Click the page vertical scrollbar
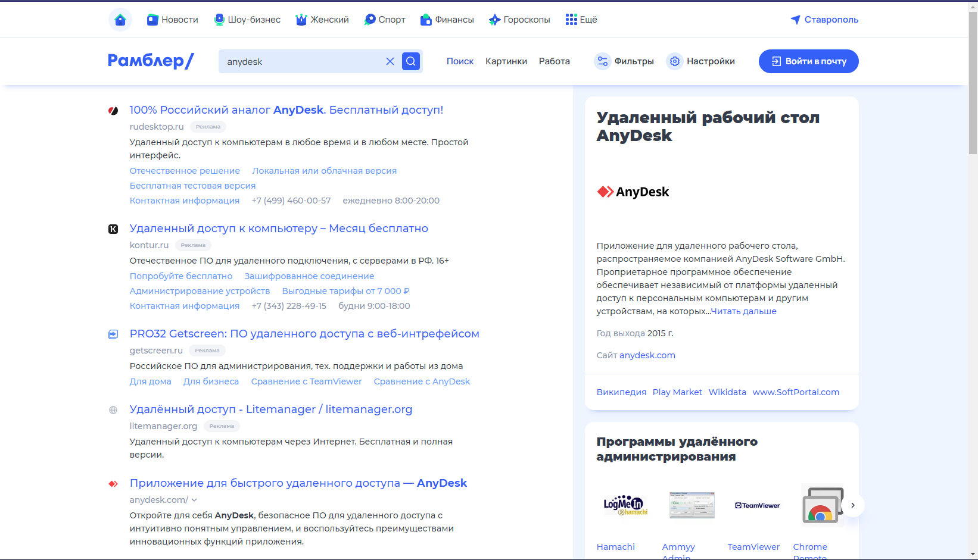978x560 pixels. point(973,83)
